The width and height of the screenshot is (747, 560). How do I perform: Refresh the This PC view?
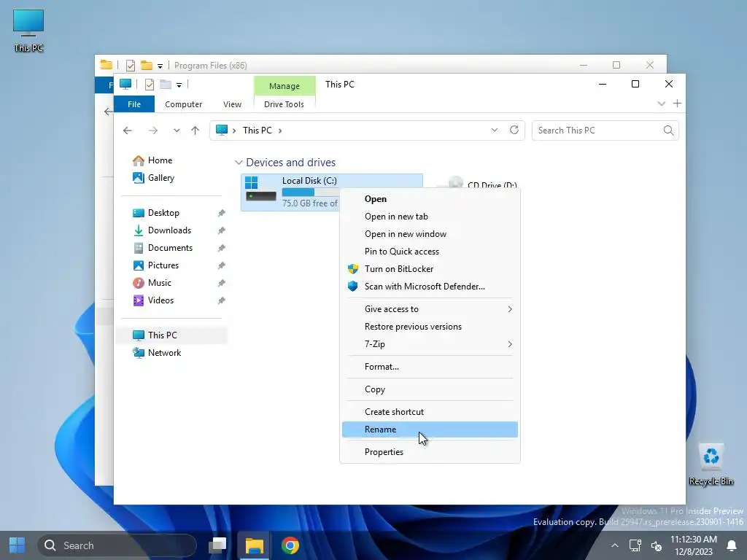[514, 130]
